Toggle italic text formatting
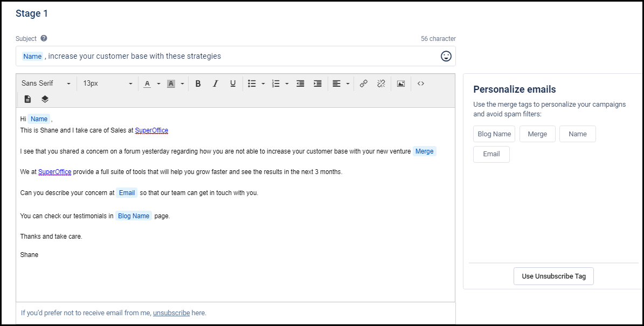Screen dimensions: 644x326 pyautogui.click(x=216, y=84)
